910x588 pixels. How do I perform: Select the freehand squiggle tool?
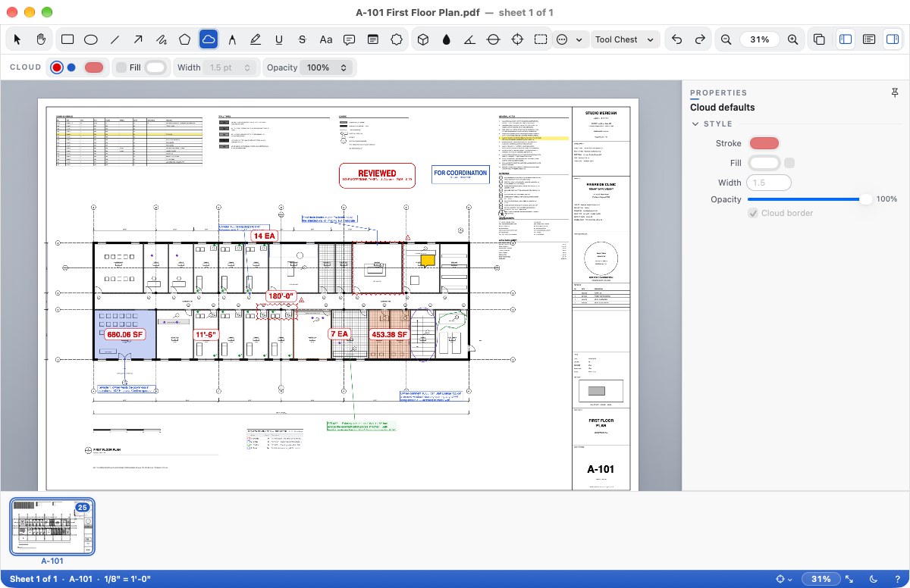[162, 39]
